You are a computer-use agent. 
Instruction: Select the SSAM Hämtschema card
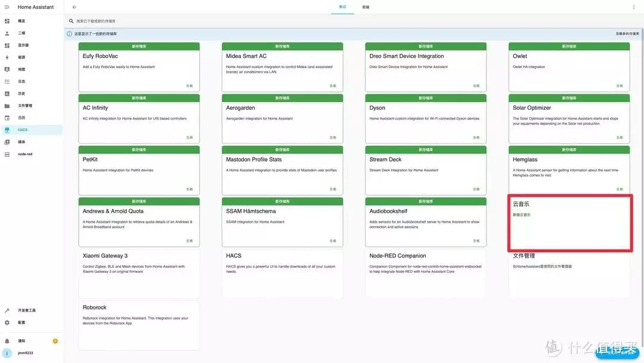pyautogui.click(x=282, y=223)
